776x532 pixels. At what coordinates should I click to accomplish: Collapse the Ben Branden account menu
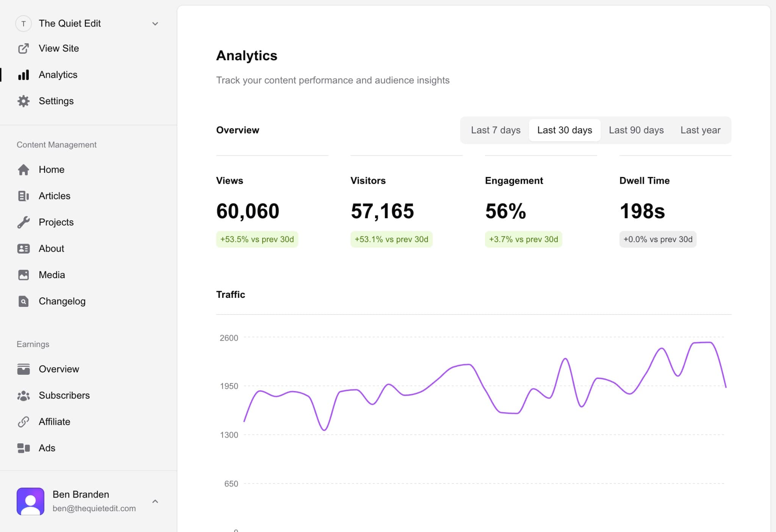tap(155, 501)
